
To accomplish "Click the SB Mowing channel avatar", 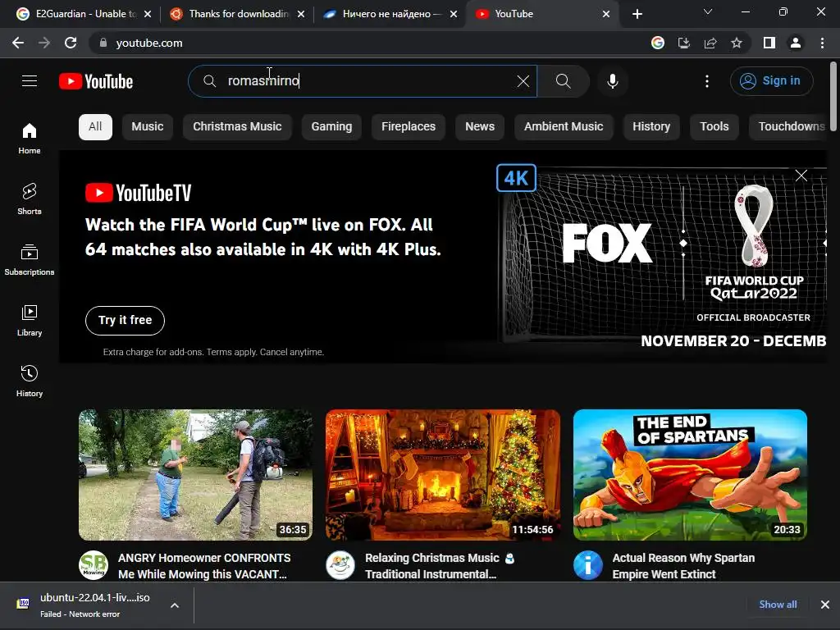I will click(x=94, y=565).
